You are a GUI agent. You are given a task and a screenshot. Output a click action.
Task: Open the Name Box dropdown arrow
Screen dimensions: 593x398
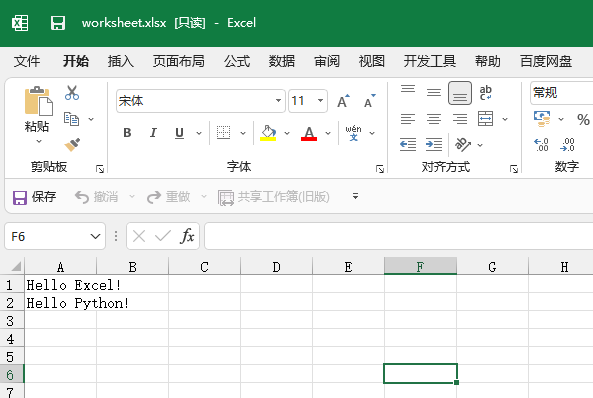click(x=95, y=237)
